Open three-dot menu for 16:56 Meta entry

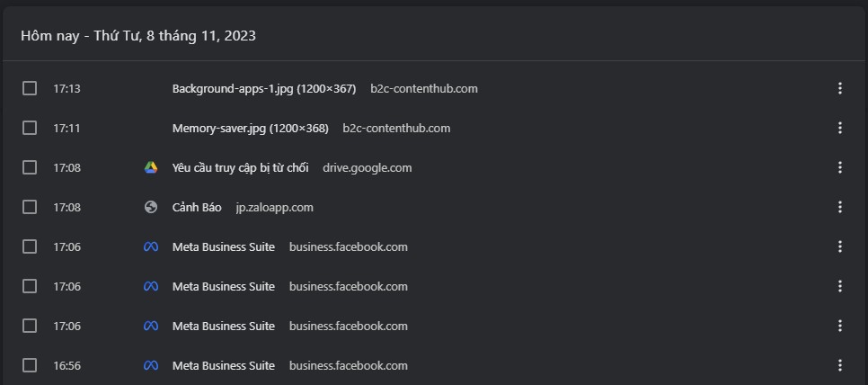click(840, 365)
